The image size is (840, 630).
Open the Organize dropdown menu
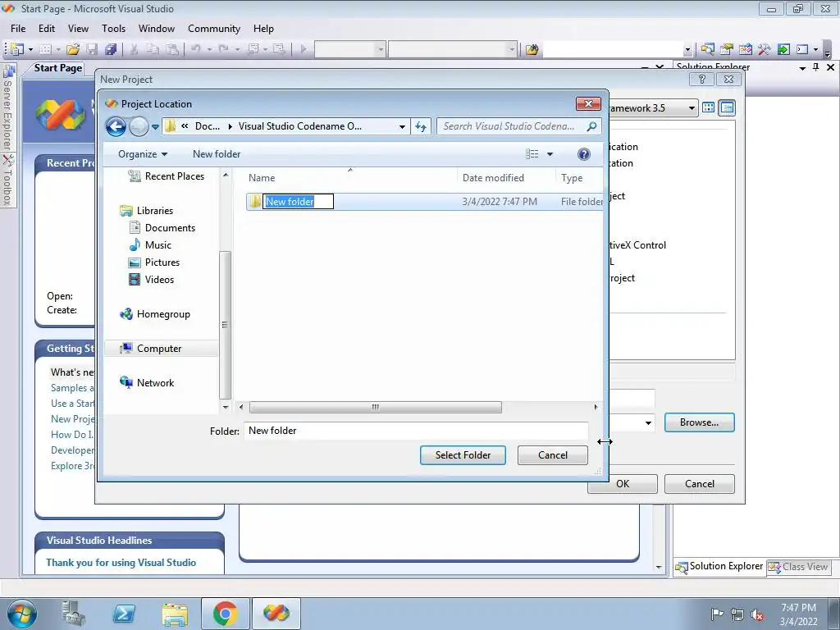[143, 154]
